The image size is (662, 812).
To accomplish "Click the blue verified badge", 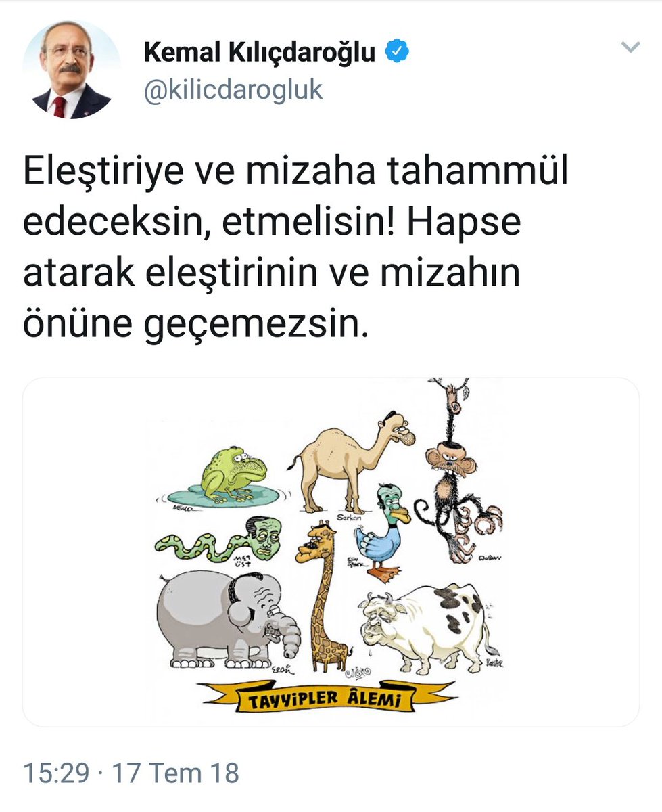I will (396, 51).
